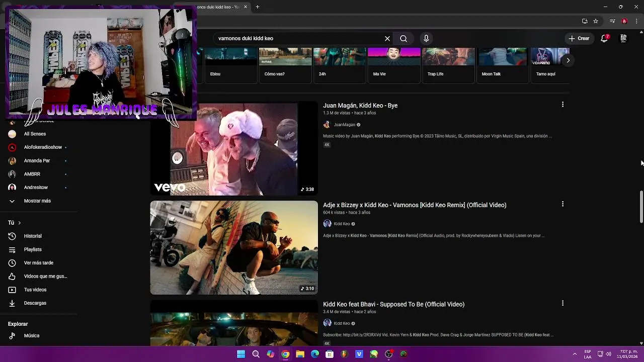
Task: Open options menu for Supposed To Be video
Action: 562,303
